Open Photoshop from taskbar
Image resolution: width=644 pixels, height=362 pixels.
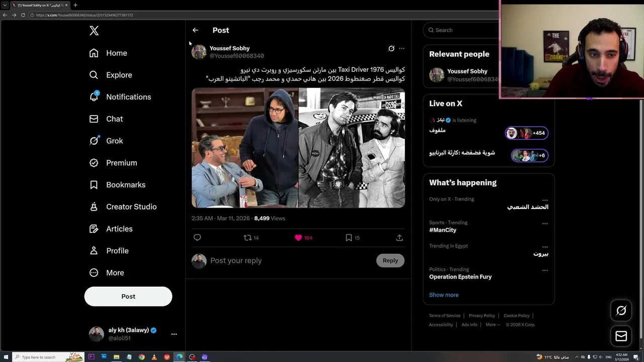pyautogui.click(x=104, y=357)
